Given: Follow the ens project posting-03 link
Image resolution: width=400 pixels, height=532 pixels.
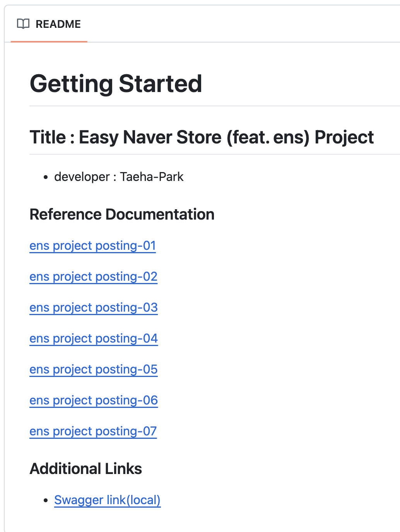Looking at the screenshot, I should pyautogui.click(x=94, y=308).
